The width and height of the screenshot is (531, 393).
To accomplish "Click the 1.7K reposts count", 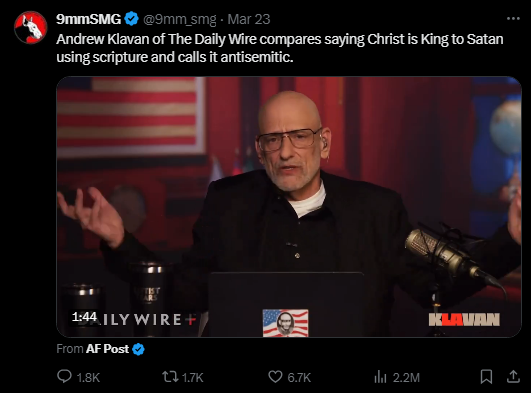I will pos(193,377).
